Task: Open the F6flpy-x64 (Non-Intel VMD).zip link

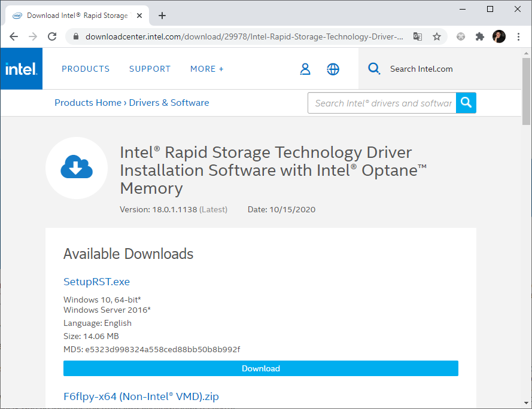Action: (141, 396)
